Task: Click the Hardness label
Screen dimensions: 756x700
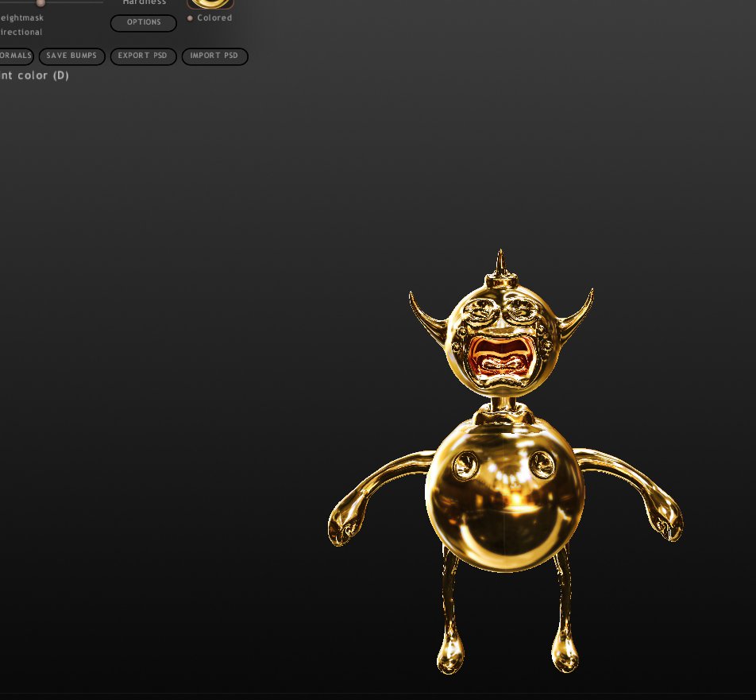Action: point(145,2)
